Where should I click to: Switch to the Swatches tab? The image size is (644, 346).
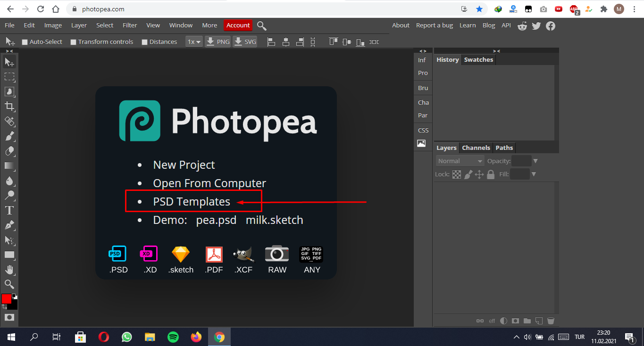pyautogui.click(x=478, y=60)
